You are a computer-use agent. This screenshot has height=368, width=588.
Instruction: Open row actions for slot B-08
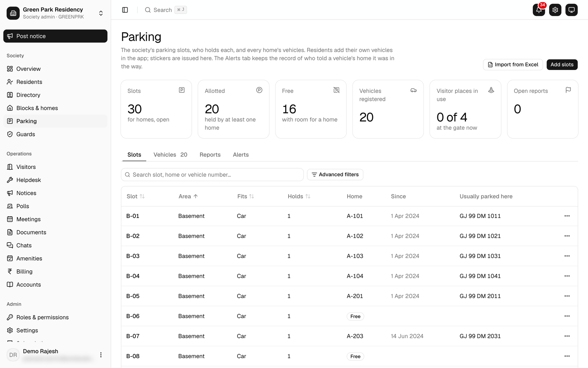point(567,356)
